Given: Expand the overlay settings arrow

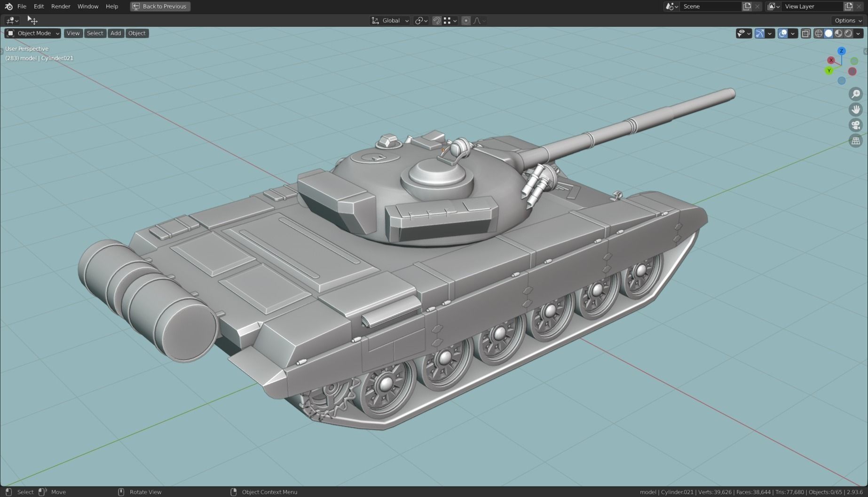Looking at the screenshot, I should pyautogui.click(x=793, y=33).
